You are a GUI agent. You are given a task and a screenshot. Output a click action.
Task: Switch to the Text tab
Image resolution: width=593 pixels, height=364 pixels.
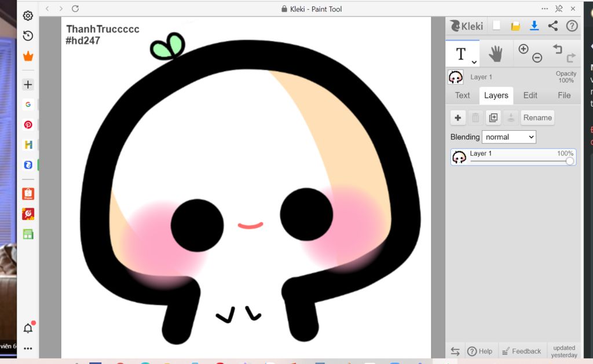pyautogui.click(x=462, y=95)
